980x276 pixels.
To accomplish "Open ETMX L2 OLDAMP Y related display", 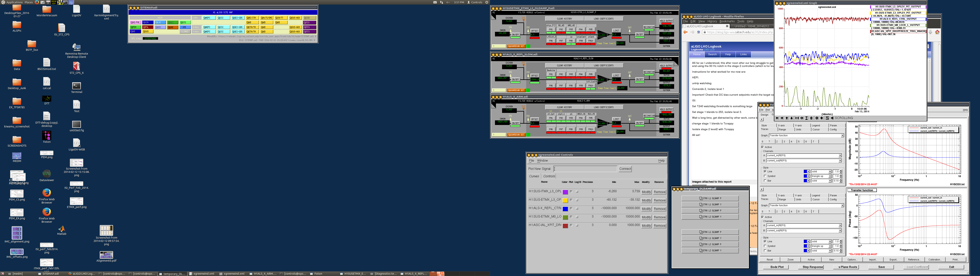I will (x=710, y=251).
